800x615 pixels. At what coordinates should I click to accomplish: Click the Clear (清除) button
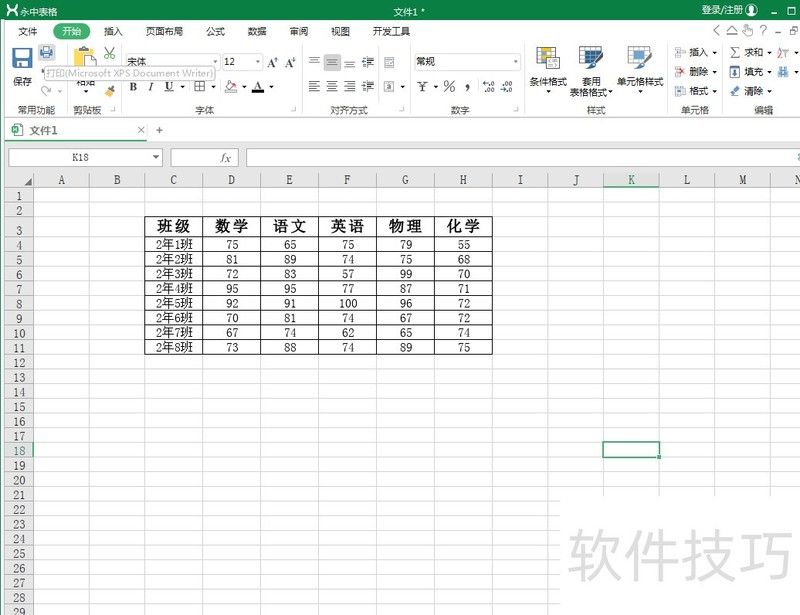pyautogui.click(x=750, y=91)
